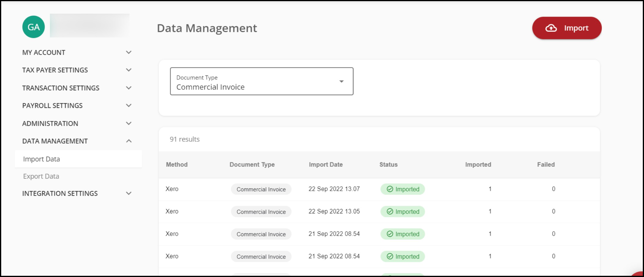Click Imported status badge for 22 Sep 13.05

[402, 212]
